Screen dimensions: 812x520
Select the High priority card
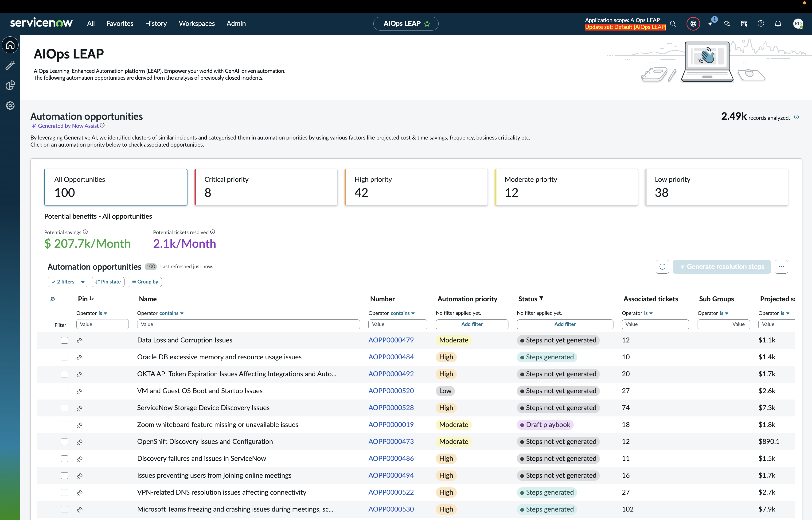pos(416,187)
